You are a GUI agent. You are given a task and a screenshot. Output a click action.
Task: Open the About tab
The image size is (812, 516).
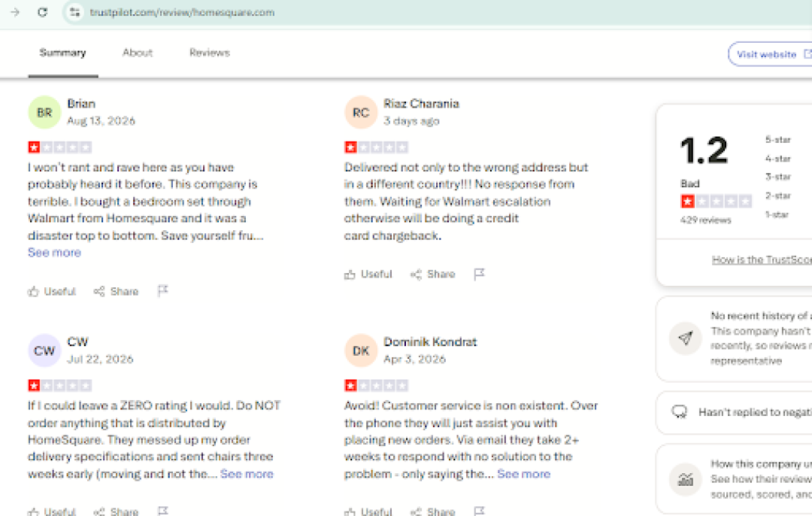click(x=138, y=53)
